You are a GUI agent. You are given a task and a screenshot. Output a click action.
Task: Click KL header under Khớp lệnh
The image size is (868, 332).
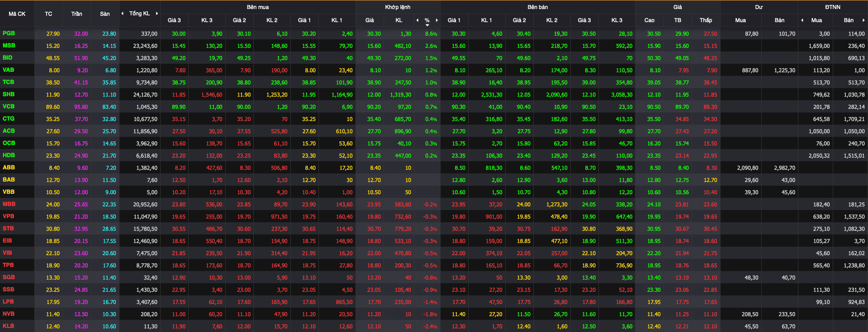tap(399, 20)
